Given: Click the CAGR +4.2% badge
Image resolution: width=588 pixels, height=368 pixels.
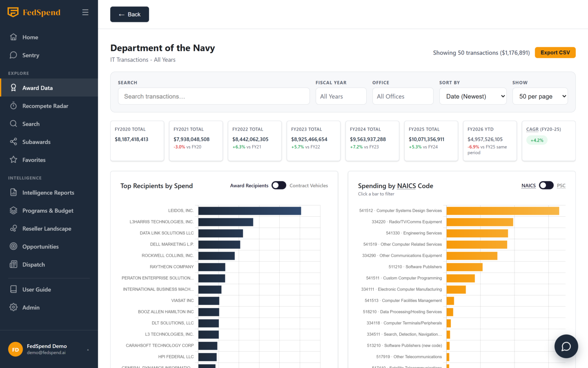Looking at the screenshot, I should [x=537, y=140].
